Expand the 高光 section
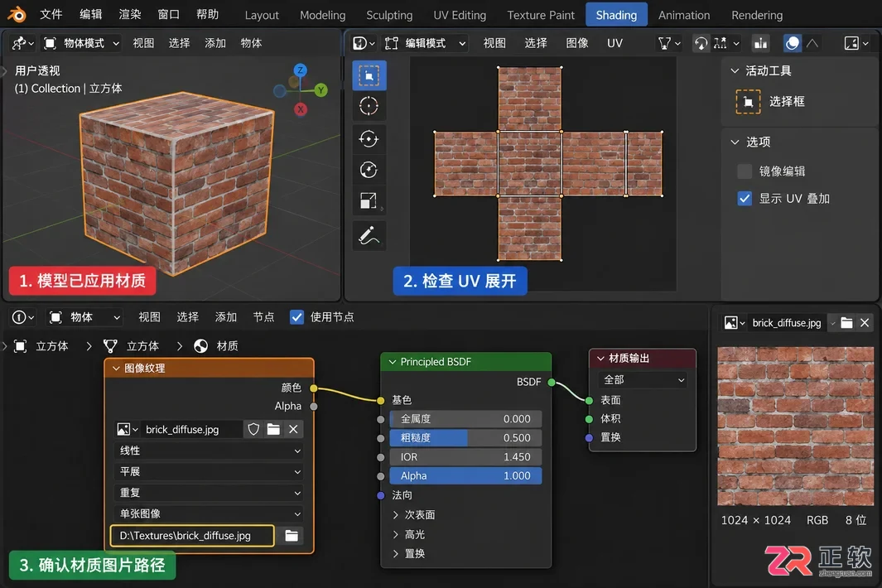The height and width of the screenshot is (588, 882). point(395,534)
